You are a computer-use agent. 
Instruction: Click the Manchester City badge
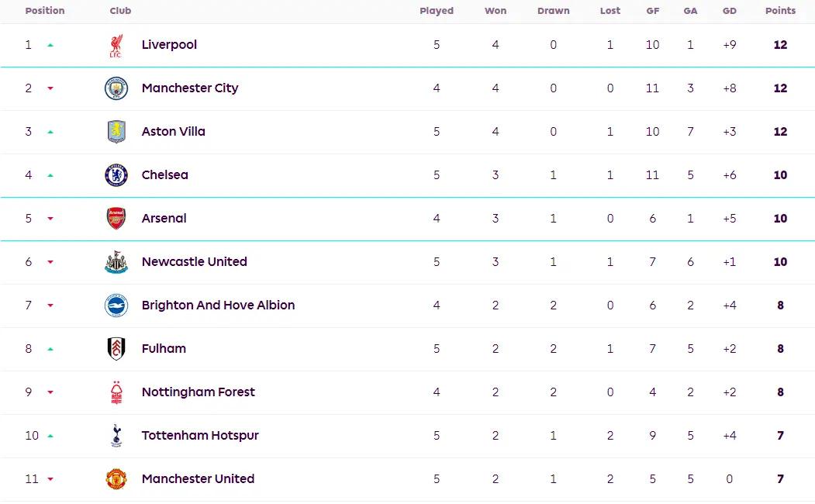click(x=116, y=88)
